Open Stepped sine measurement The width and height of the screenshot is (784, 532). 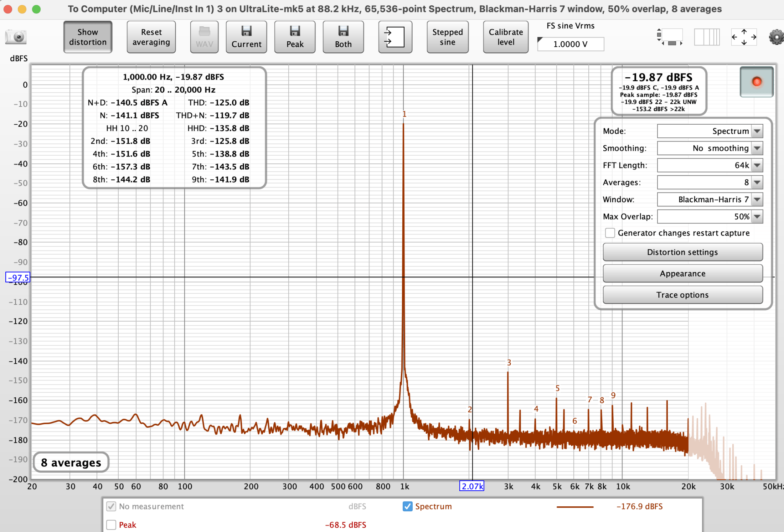(448, 37)
